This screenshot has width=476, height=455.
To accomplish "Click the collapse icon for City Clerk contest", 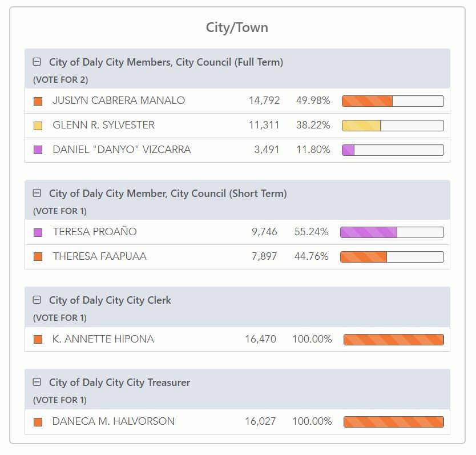I will coord(38,300).
